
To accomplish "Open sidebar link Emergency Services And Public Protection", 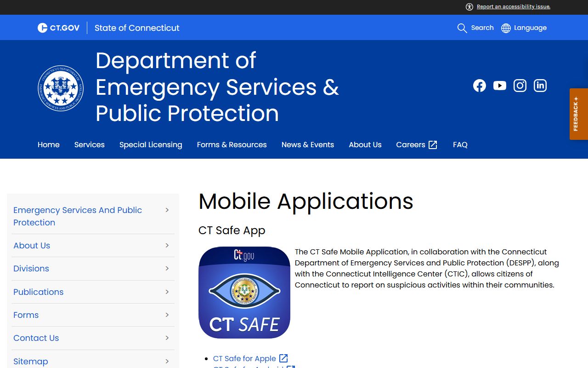I will point(78,216).
